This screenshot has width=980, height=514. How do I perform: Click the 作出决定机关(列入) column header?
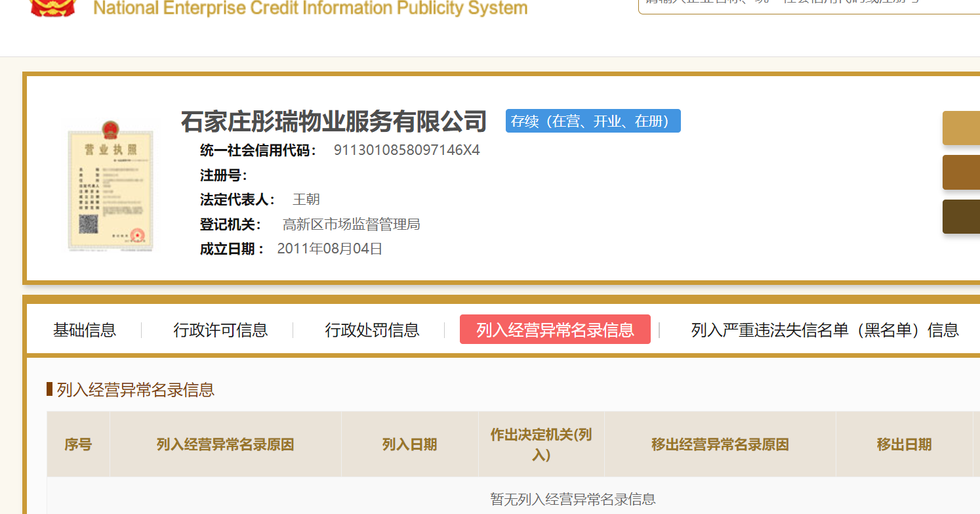[541, 444]
